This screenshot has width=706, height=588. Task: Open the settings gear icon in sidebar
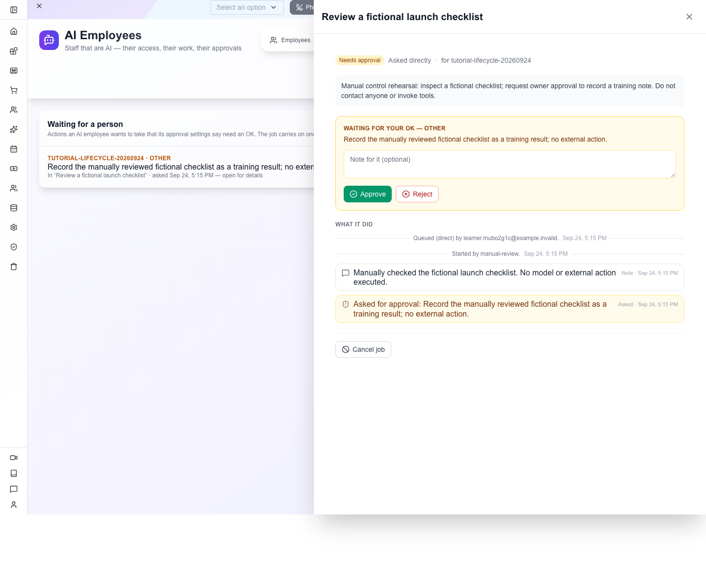14,227
